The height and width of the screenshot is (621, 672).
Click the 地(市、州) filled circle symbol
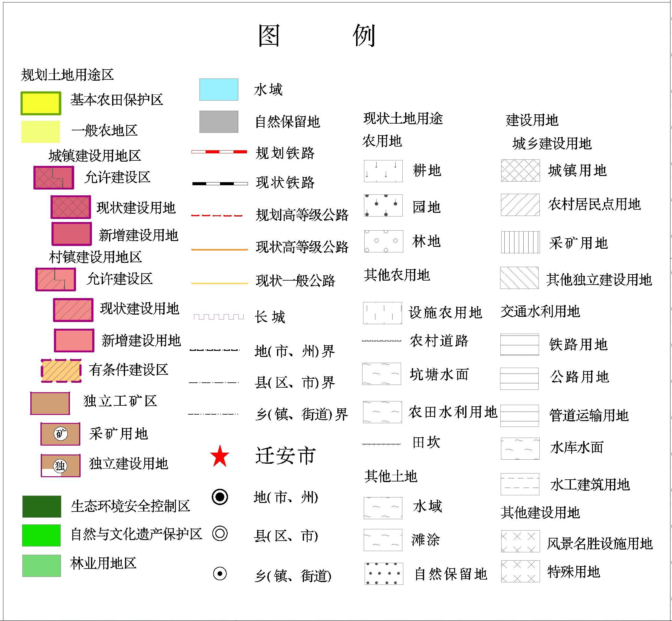[x=220, y=497]
